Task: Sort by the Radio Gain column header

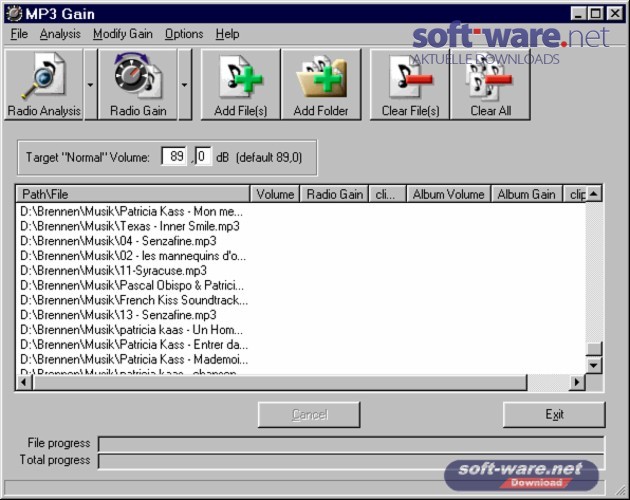Action: 334,194
